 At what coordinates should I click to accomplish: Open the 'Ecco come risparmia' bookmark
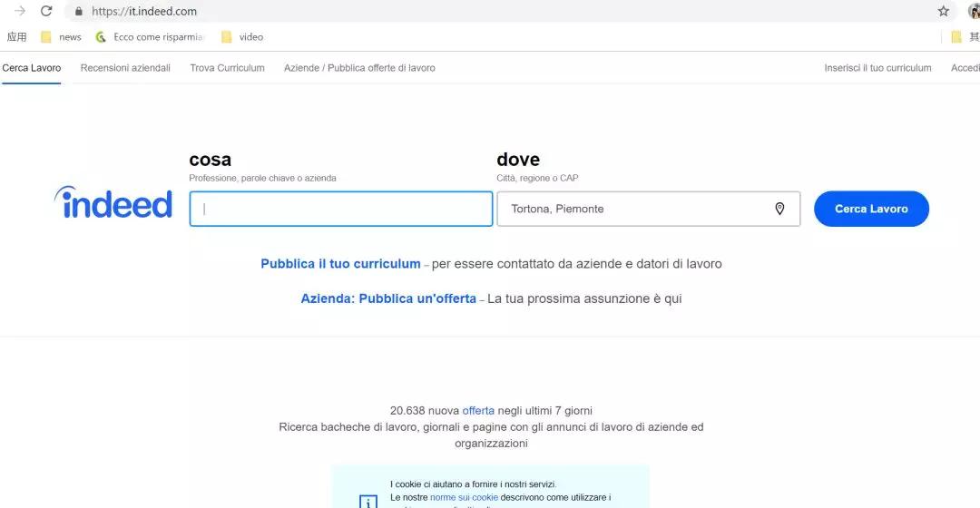[150, 37]
